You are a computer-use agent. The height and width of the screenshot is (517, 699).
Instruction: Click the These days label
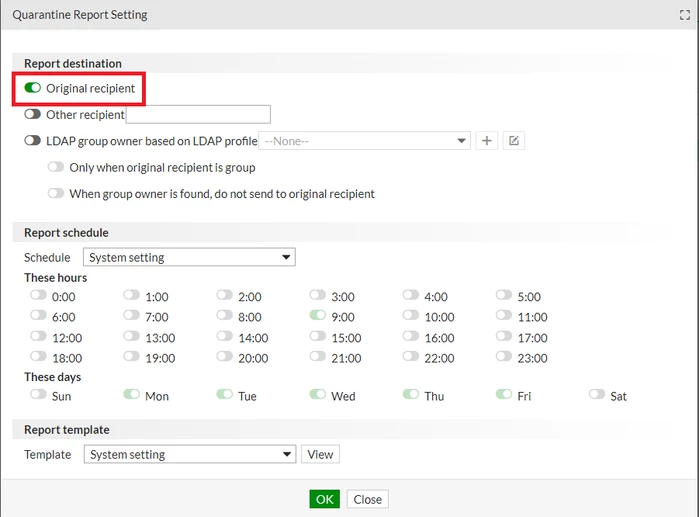(53, 377)
